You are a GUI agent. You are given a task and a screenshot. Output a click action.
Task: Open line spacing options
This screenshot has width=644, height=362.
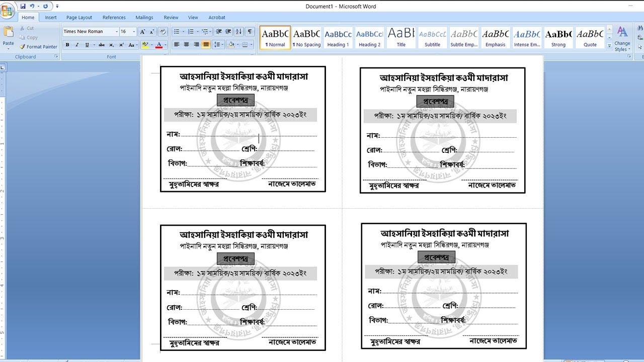[x=219, y=45]
